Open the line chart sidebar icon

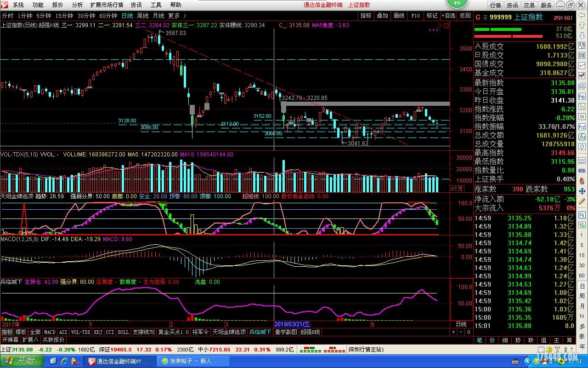[582, 66]
